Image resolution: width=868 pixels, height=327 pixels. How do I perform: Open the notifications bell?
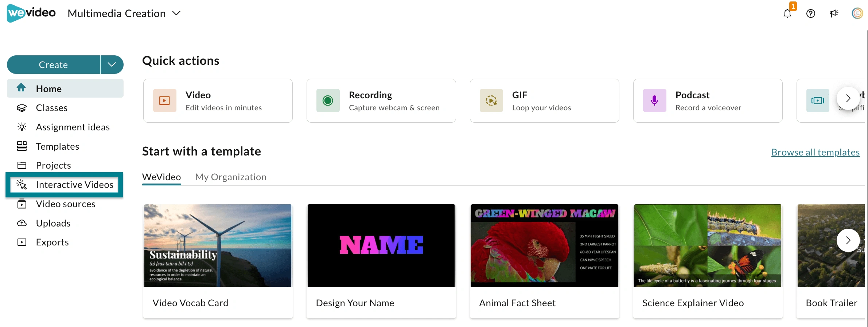[787, 13]
